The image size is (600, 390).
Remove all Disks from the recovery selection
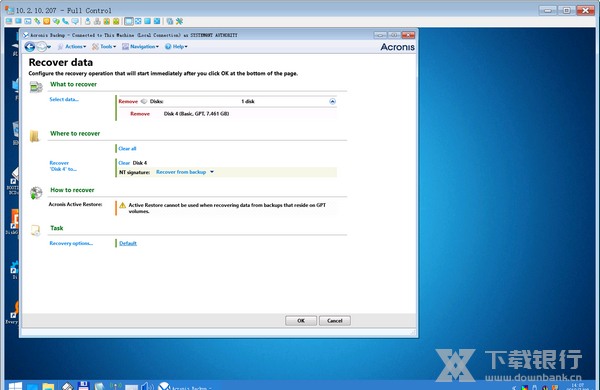coord(128,101)
